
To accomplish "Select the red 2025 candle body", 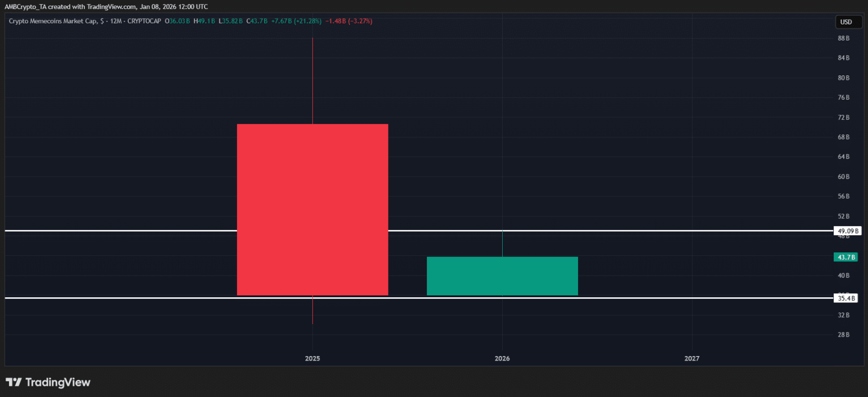I will (x=312, y=209).
